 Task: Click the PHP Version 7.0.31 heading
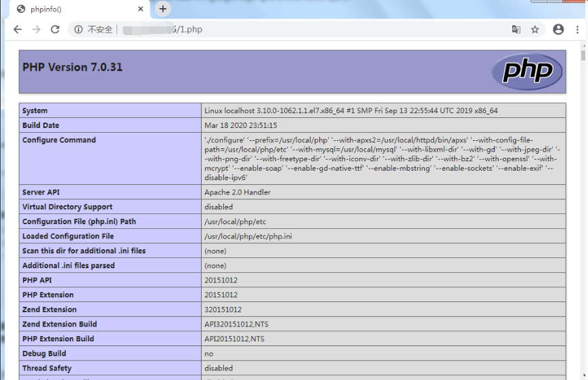tap(72, 67)
